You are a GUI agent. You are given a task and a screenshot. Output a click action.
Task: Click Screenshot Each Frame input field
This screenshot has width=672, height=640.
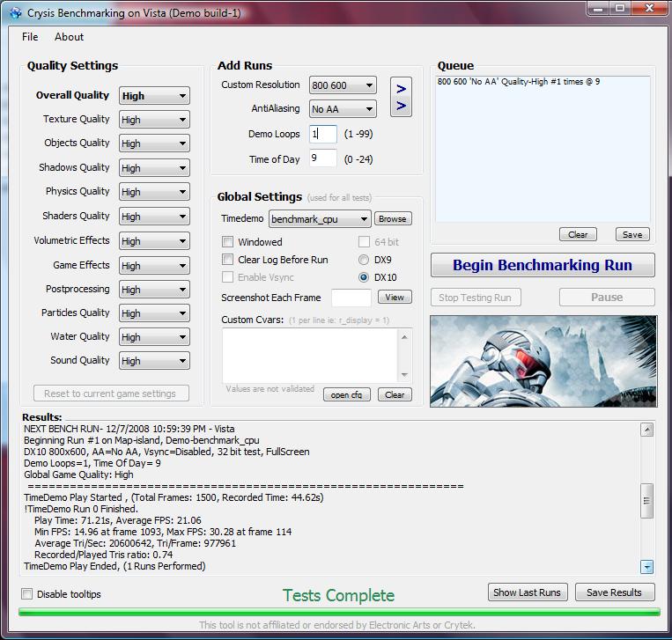click(351, 298)
